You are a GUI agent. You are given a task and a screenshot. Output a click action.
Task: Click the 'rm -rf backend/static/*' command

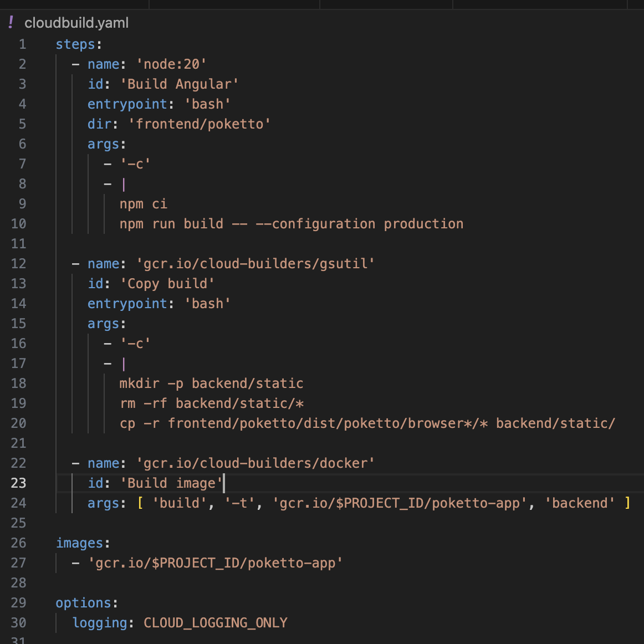click(211, 403)
